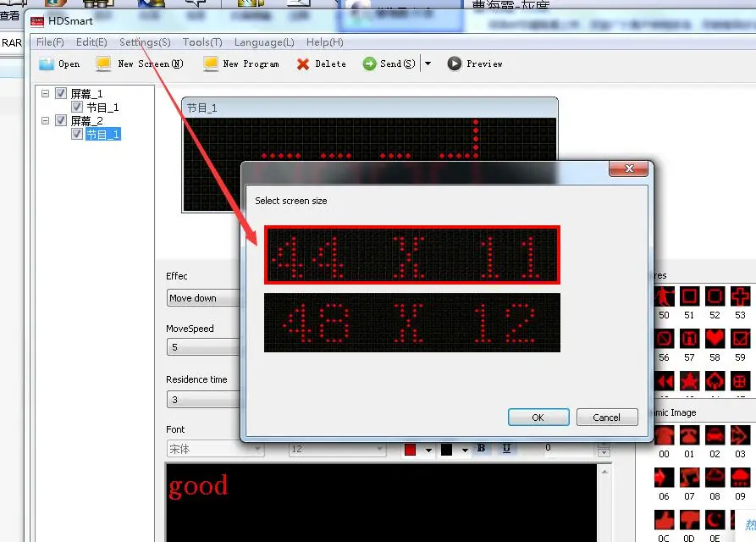Close the Select screen size dialog
The height and width of the screenshot is (542, 756).
pos(629,169)
